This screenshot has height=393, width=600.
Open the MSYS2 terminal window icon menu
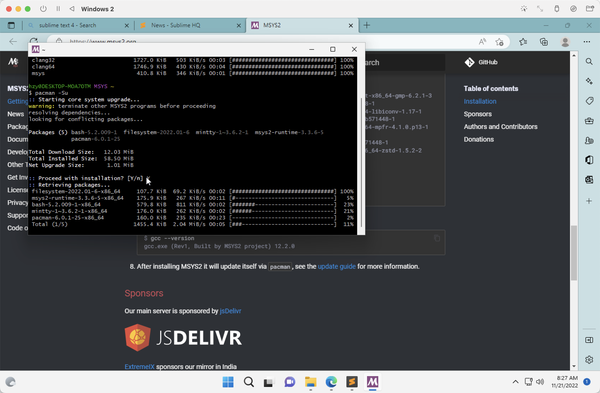(36, 49)
